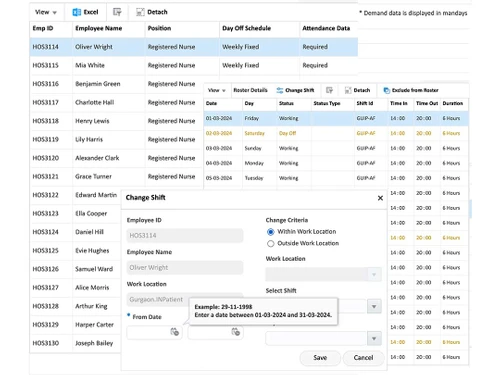Viewport: 500px width, 375px height.
Task: Open the Roster Details tab
Action: (250, 90)
